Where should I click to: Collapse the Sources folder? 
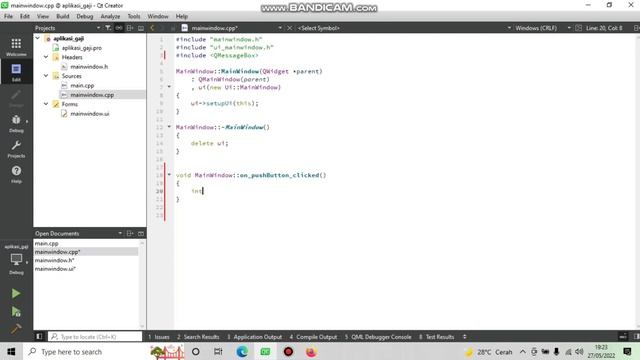pos(46,76)
